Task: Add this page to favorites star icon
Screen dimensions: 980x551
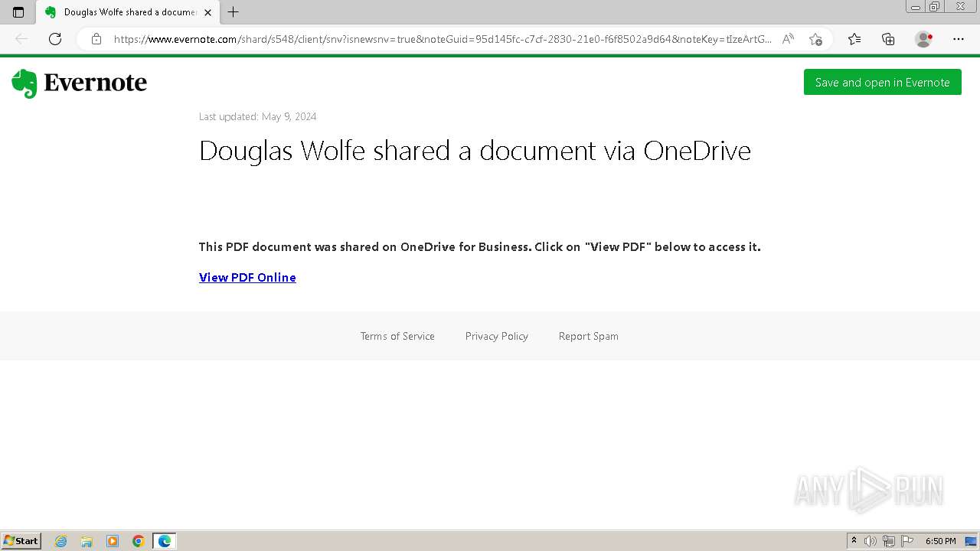Action: click(815, 39)
